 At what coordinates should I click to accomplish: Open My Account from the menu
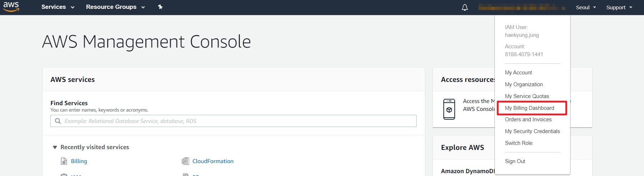[518, 73]
